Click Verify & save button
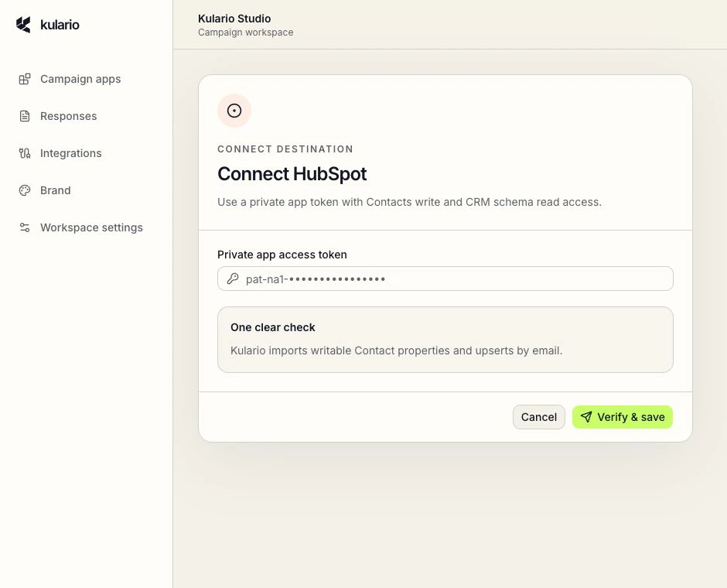Image resolution: width=727 pixels, height=588 pixels. point(623,417)
